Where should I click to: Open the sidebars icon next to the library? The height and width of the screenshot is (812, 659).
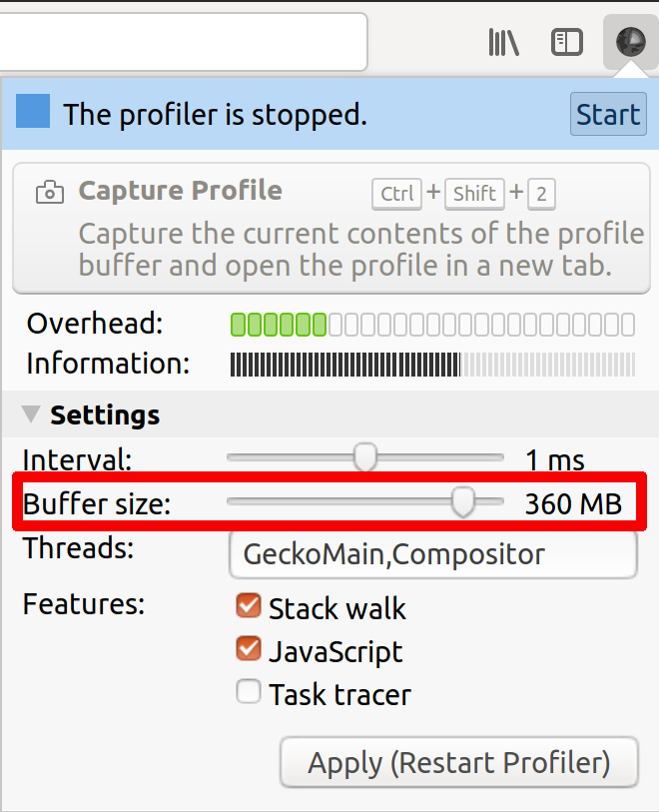click(x=566, y=42)
